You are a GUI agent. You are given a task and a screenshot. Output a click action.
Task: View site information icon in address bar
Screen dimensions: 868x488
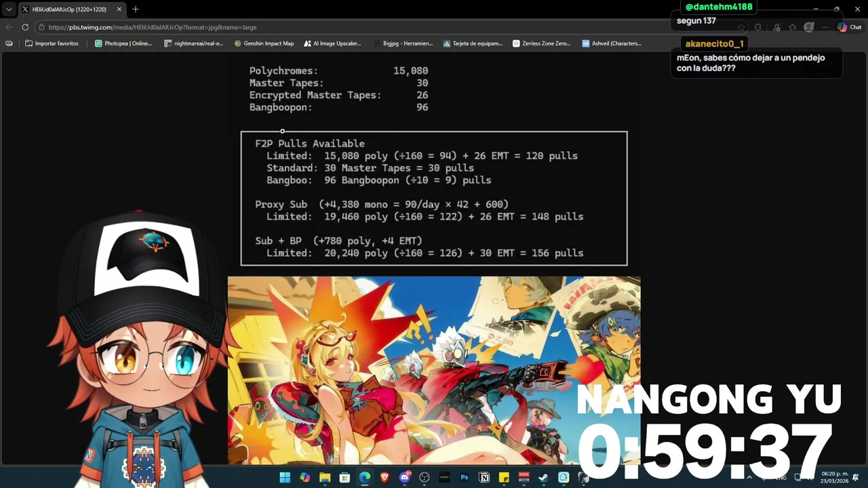click(42, 27)
